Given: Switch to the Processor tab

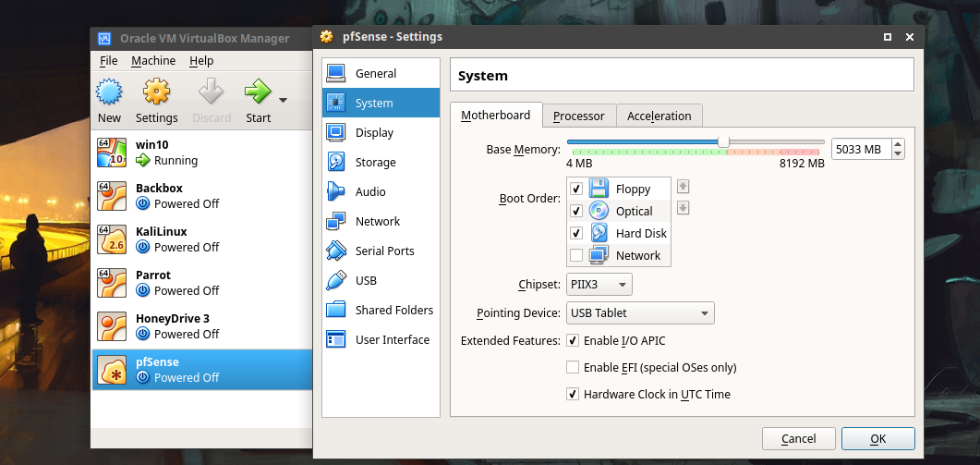Looking at the screenshot, I should pyautogui.click(x=579, y=116).
